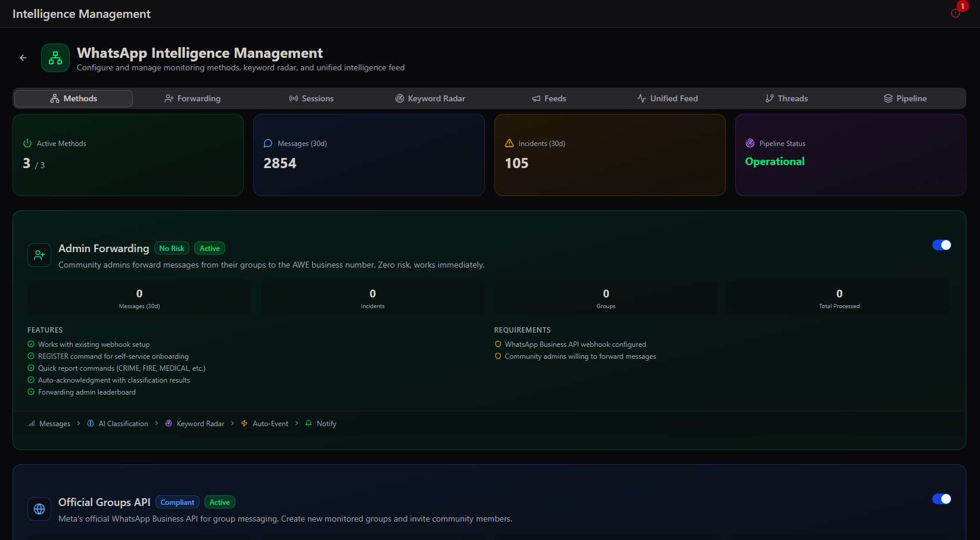The height and width of the screenshot is (540, 980).
Task: Click the shield icon beside webhook configured requirement
Action: point(498,344)
